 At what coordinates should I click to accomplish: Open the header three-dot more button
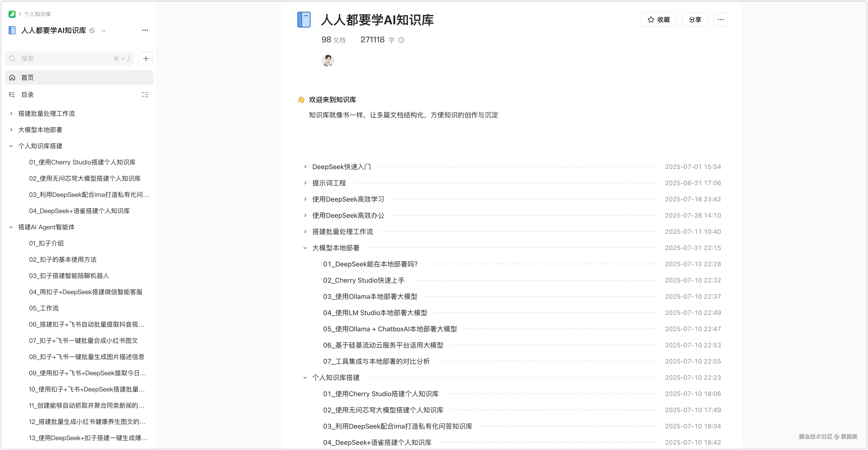(x=720, y=20)
